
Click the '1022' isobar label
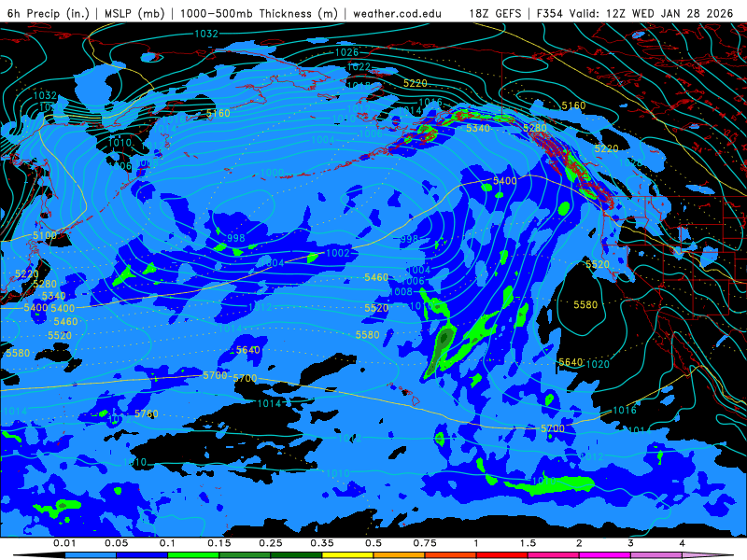point(359,66)
